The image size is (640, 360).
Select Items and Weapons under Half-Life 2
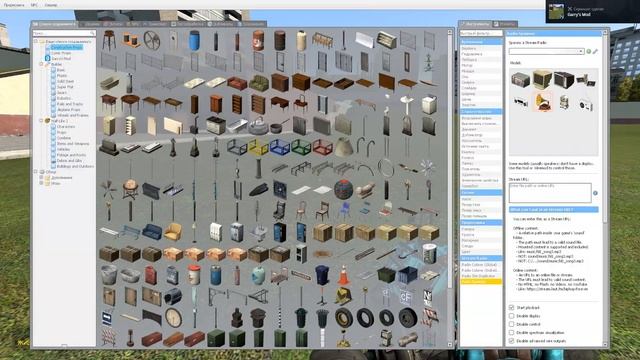(x=73, y=144)
